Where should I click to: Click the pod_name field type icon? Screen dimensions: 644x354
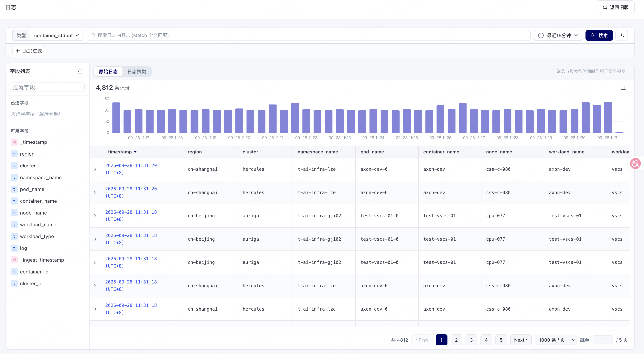click(14, 189)
